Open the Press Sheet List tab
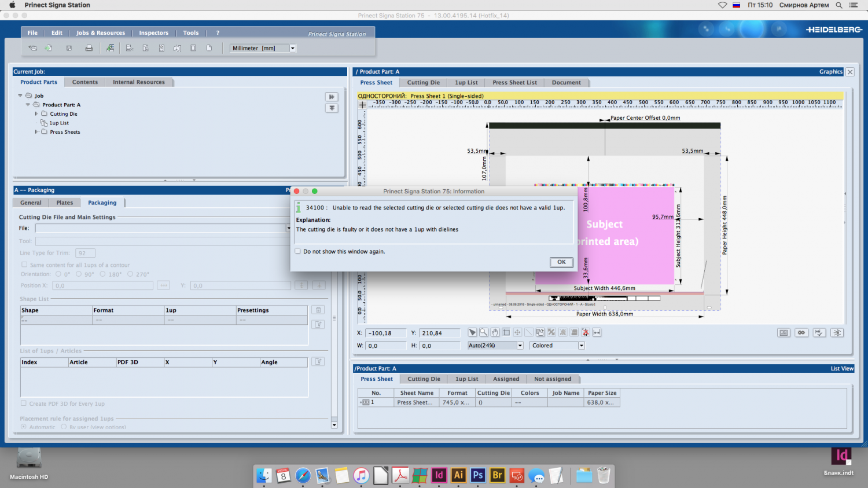The height and width of the screenshot is (488, 868). click(x=515, y=83)
